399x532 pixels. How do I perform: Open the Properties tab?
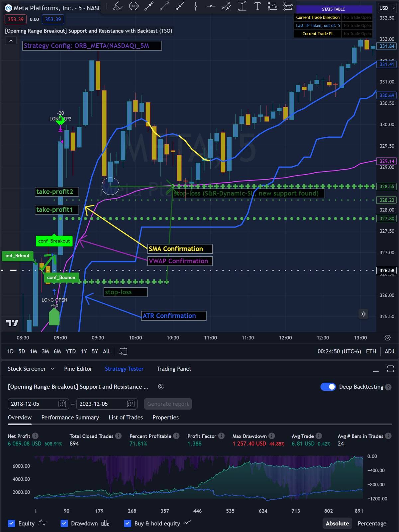click(x=165, y=417)
